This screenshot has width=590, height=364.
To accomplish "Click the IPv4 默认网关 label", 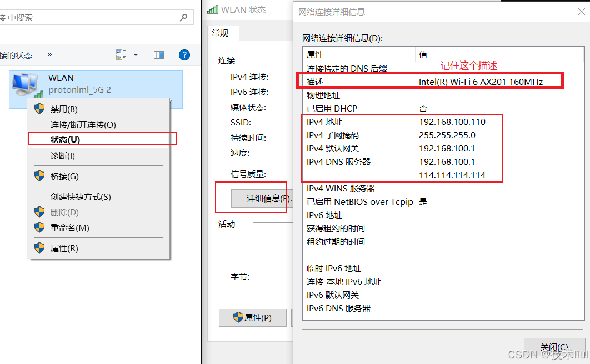I will [x=333, y=149].
